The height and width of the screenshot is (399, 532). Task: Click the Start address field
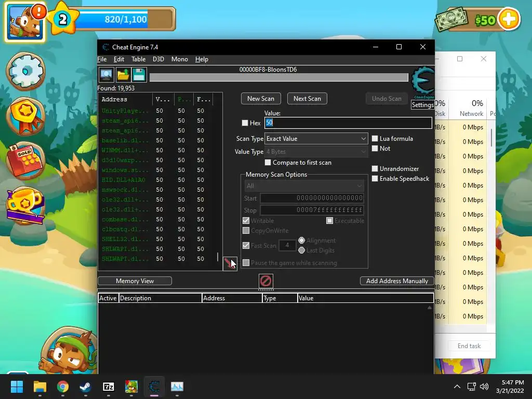[x=312, y=198]
